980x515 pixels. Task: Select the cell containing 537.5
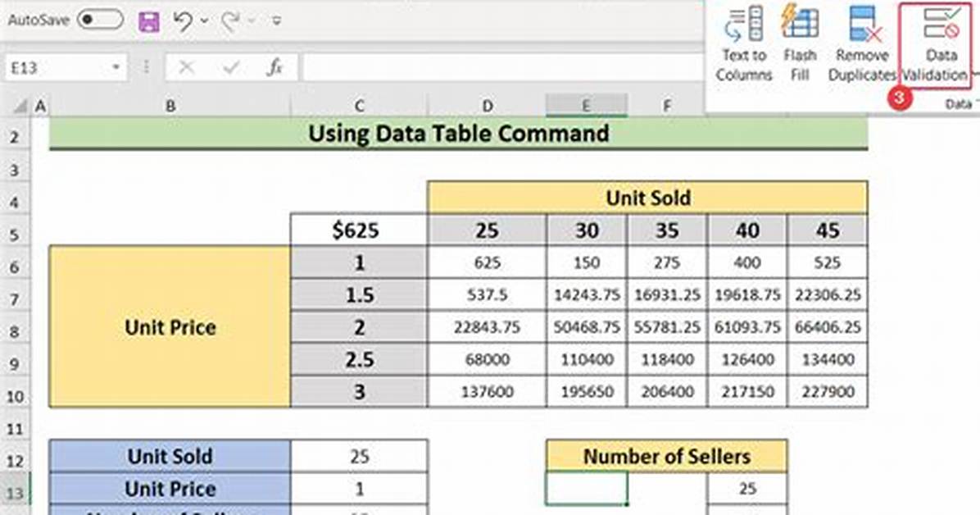coord(487,294)
